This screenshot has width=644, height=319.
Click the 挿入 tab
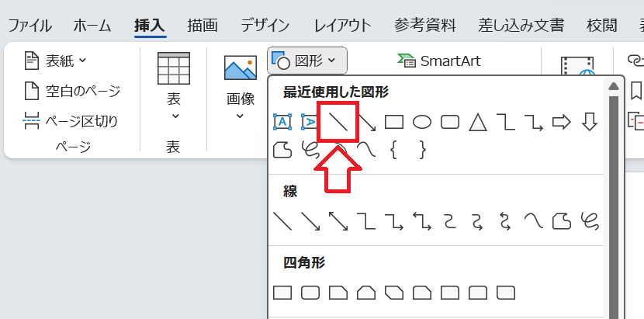click(150, 26)
